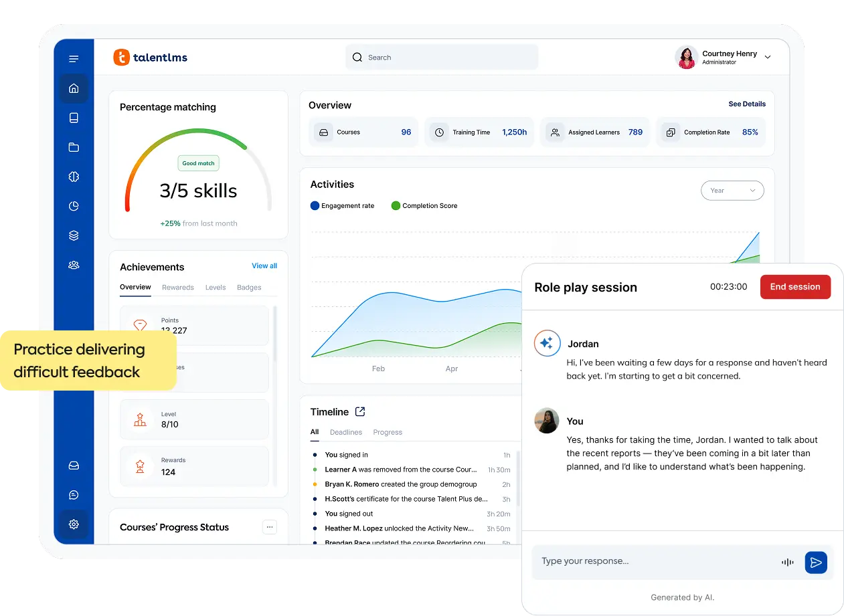Click the "+25% from lost month" text
This screenshot has width=844, height=616.
[x=199, y=223]
